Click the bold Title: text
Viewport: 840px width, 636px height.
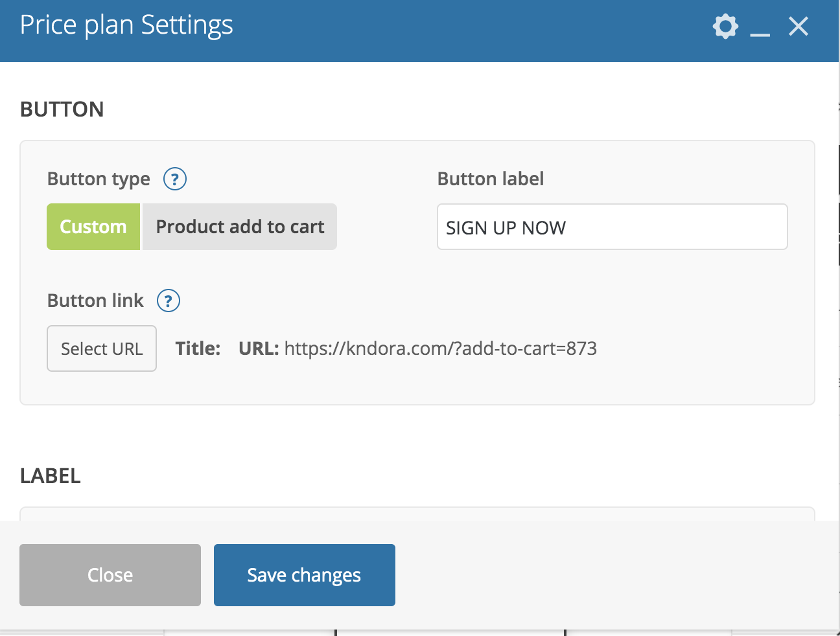[198, 348]
